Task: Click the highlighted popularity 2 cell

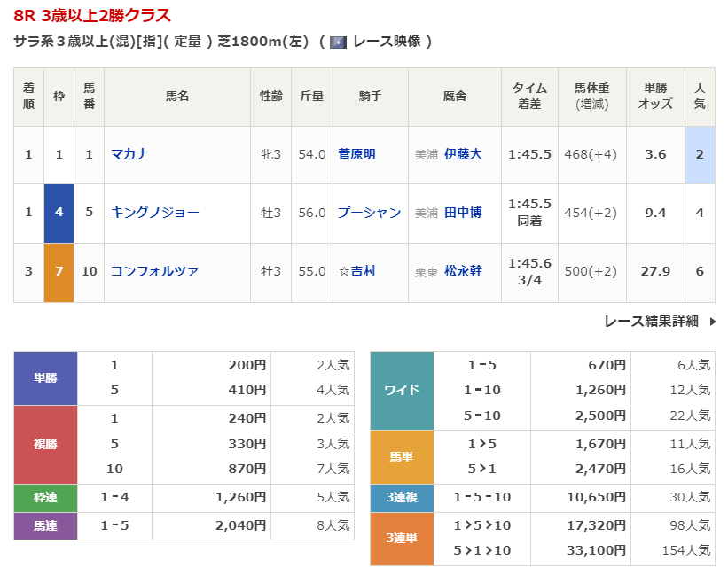Action: [x=700, y=154]
